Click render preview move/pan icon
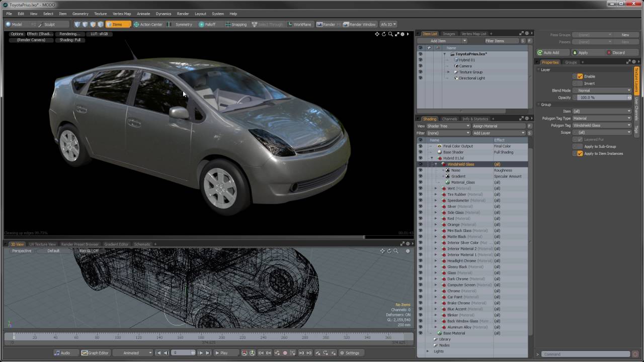644x362 pixels. click(377, 34)
